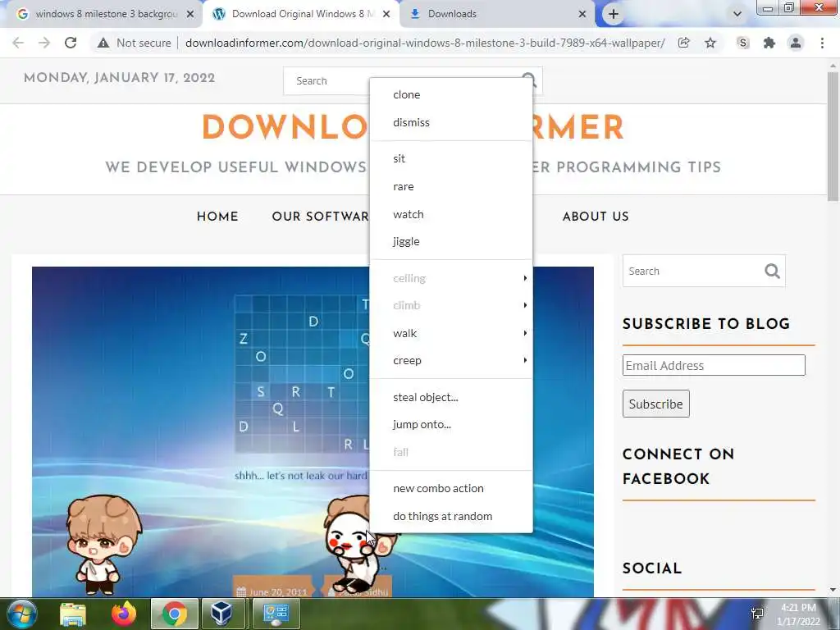Screen dimensions: 840x630
Task: Close the Download Original Windows 8 tab
Action: coord(386,14)
